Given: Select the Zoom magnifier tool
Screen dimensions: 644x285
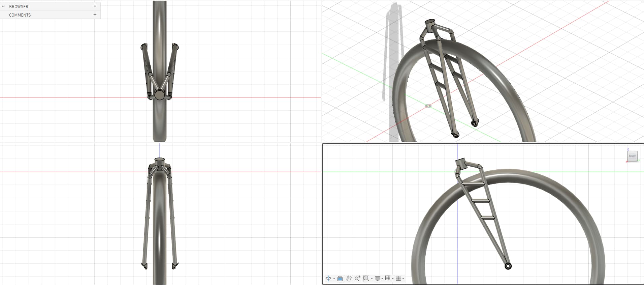Looking at the screenshot, I should tap(357, 278).
